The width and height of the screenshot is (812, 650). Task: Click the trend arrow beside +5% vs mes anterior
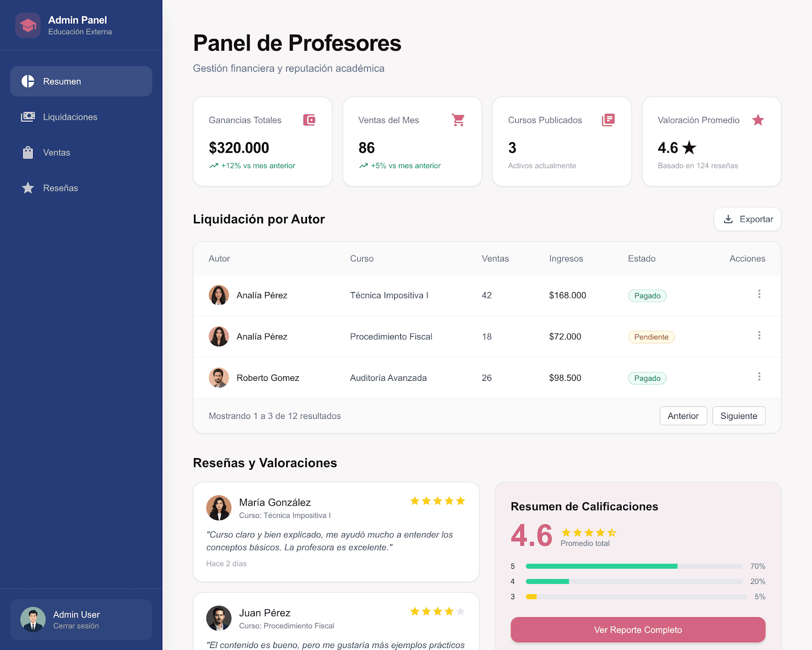(363, 166)
